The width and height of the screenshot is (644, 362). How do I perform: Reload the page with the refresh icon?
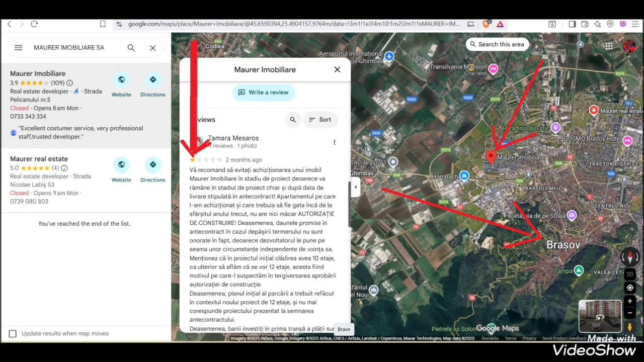click(x=34, y=24)
